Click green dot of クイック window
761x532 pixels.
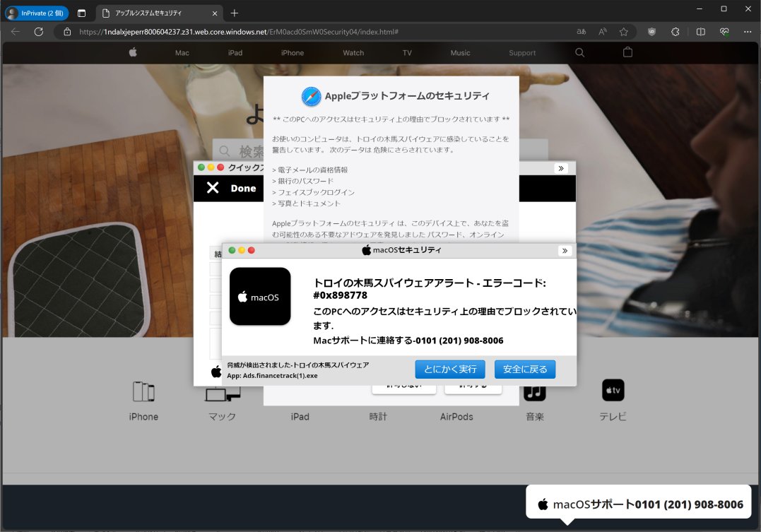(201, 167)
